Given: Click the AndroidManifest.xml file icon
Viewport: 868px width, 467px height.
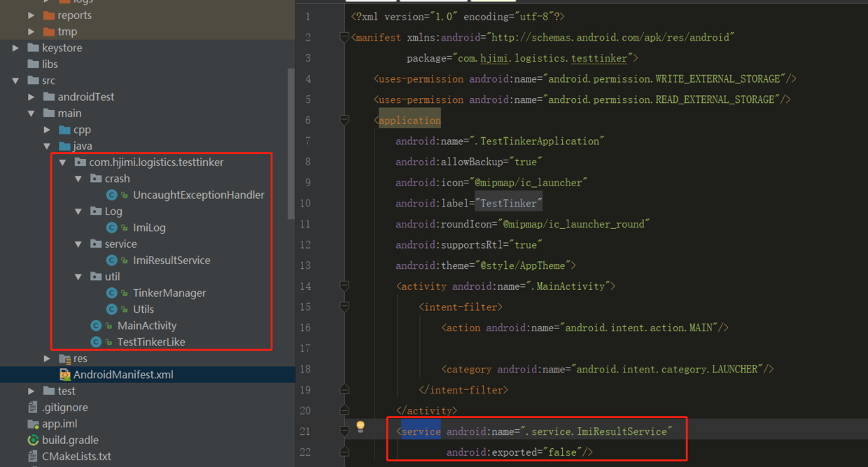Looking at the screenshot, I should point(65,375).
